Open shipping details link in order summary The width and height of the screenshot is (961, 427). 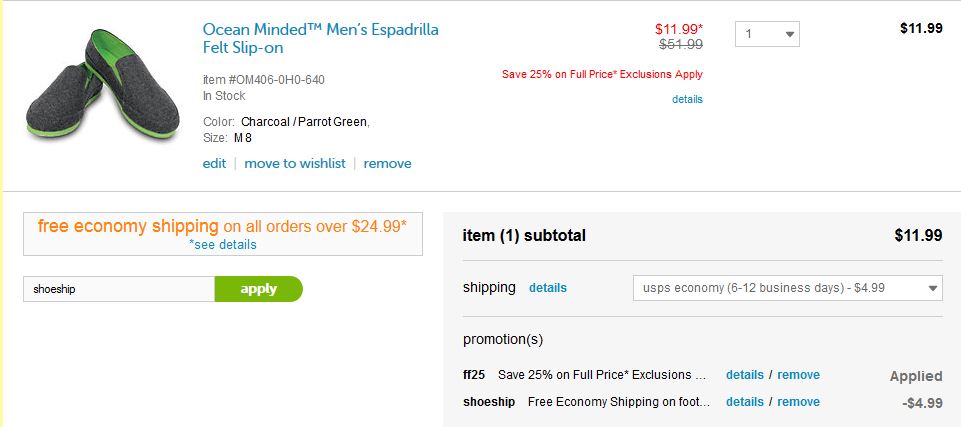(547, 288)
